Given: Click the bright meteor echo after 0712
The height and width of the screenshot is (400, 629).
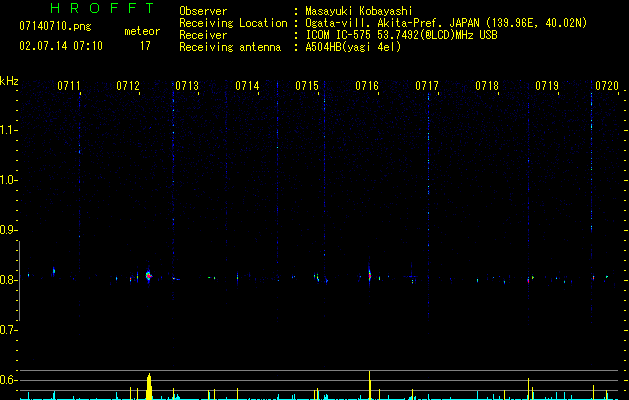Looking at the screenshot, I should (x=149, y=276).
